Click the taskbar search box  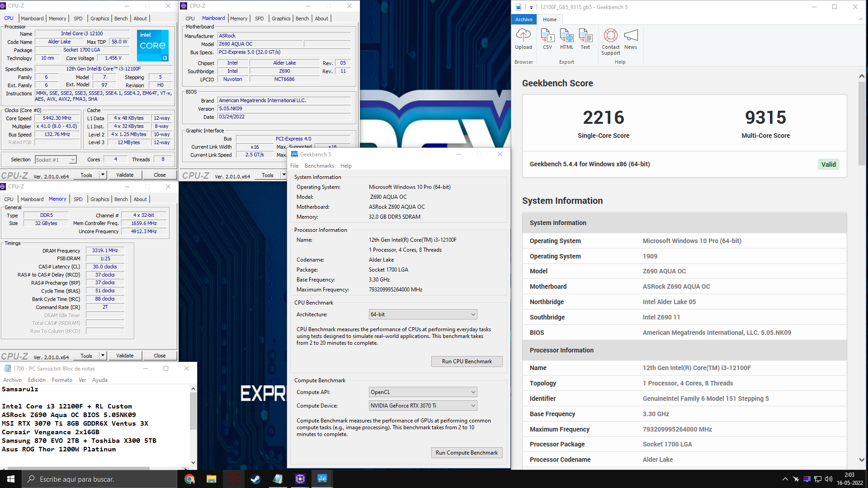coord(99,479)
